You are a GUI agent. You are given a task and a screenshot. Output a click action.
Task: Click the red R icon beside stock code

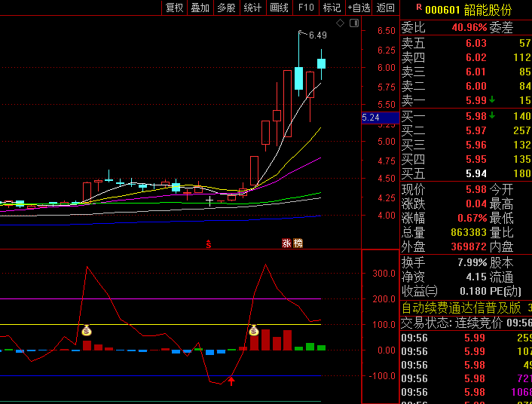pos(419,7)
